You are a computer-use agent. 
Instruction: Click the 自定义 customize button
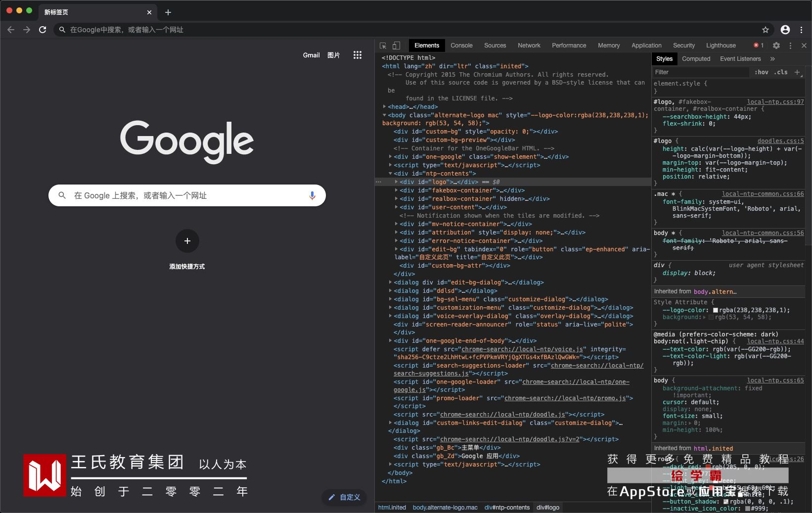[345, 497]
